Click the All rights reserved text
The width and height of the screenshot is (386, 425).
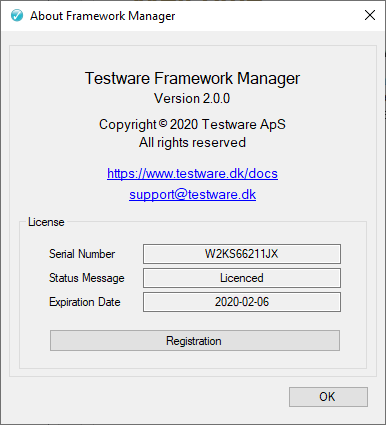[x=192, y=143]
